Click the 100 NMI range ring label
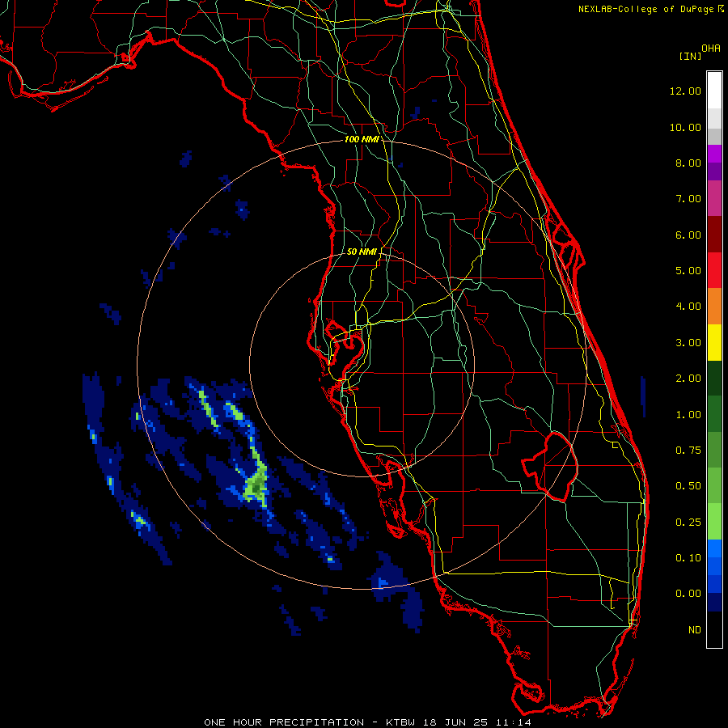Image resolution: width=728 pixels, height=728 pixels. [362, 139]
